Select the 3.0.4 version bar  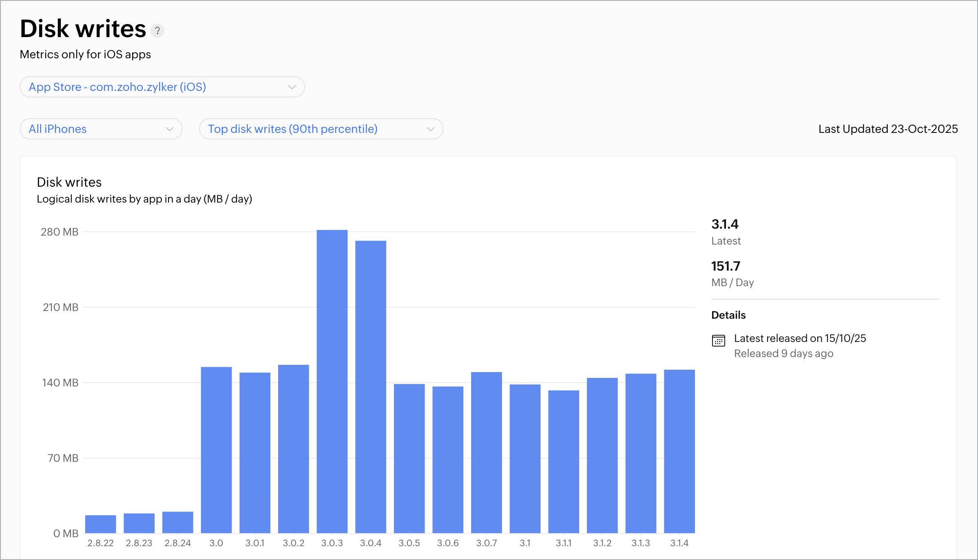(x=370, y=386)
